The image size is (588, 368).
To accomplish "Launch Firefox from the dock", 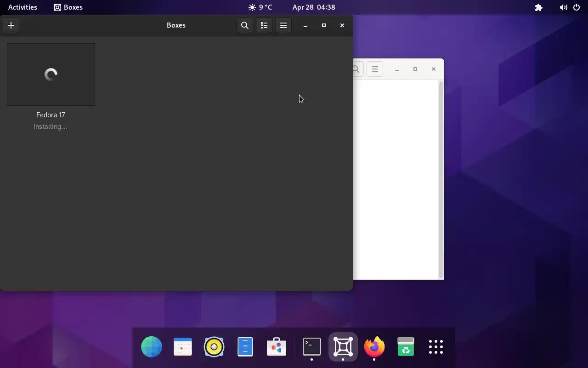I will (374, 347).
